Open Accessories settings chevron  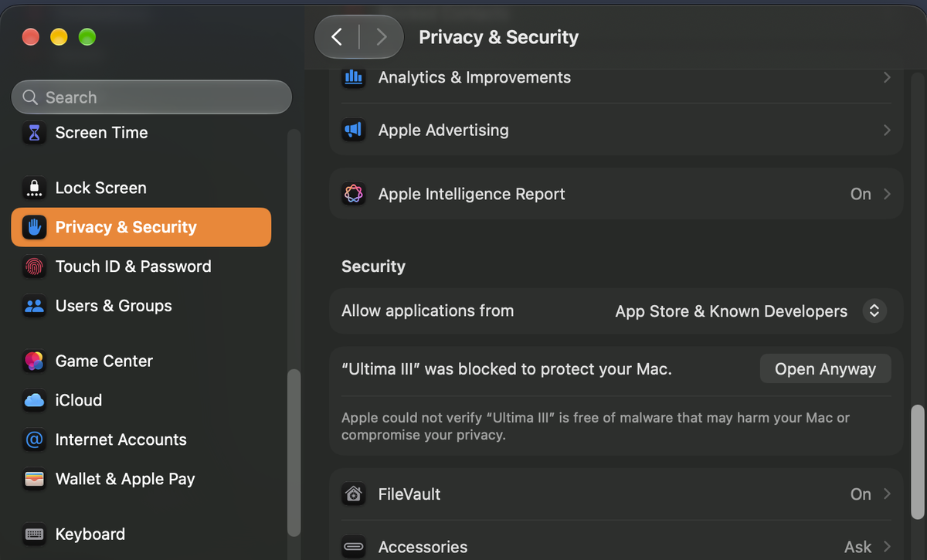887,547
